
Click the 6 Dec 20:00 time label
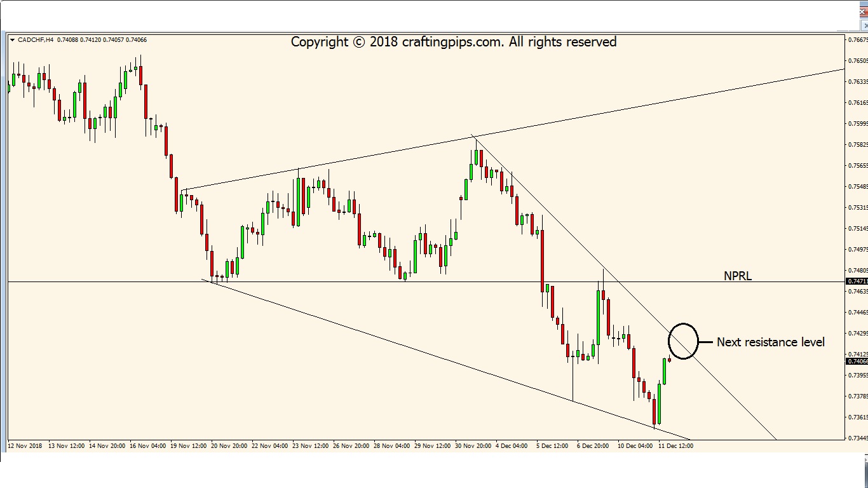click(x=593, y=446)
